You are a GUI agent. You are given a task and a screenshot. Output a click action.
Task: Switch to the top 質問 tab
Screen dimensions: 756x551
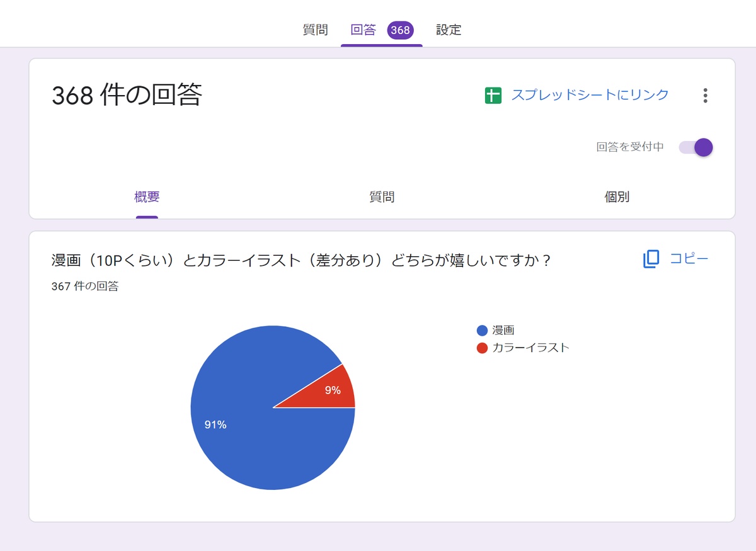[315, 30]
